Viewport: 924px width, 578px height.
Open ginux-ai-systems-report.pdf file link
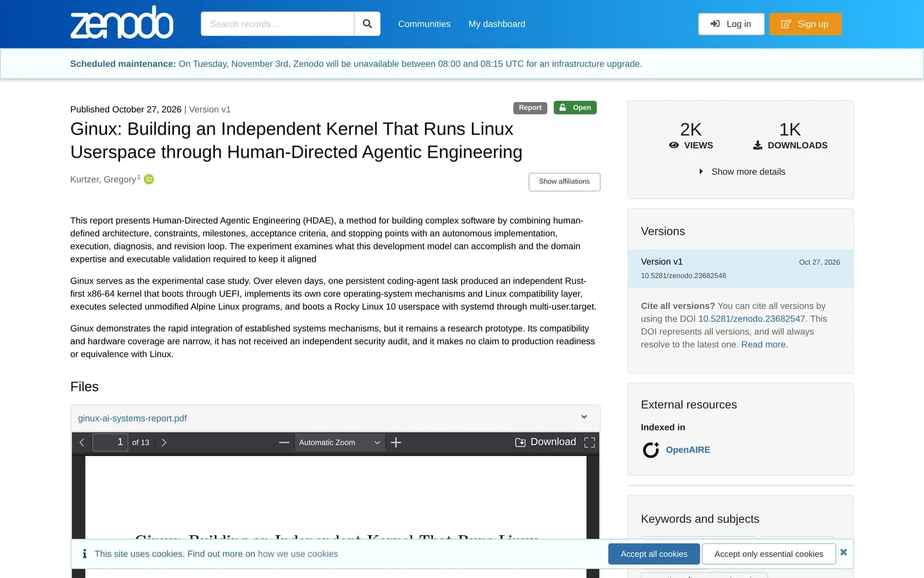(132, 418)
